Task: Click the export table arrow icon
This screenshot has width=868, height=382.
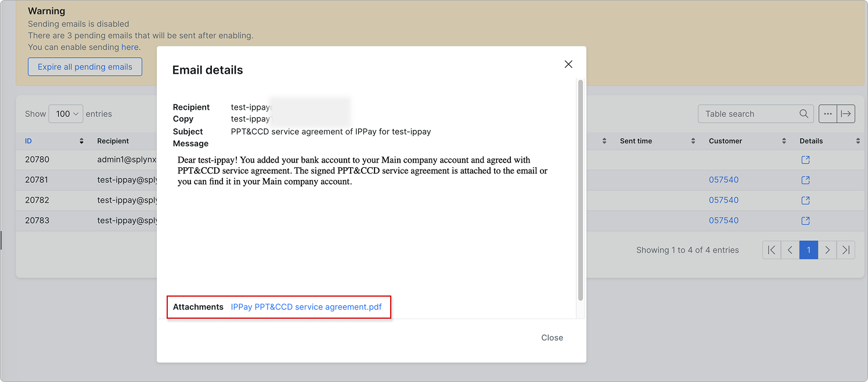Action: [846, 114]
